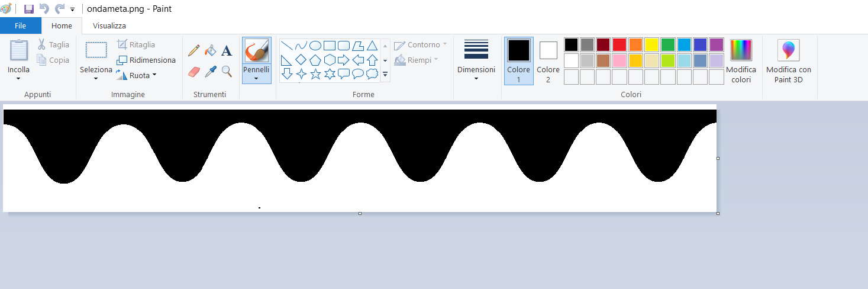
Task: Click the Taglia cut button
Action: click(x=53, y=44)
